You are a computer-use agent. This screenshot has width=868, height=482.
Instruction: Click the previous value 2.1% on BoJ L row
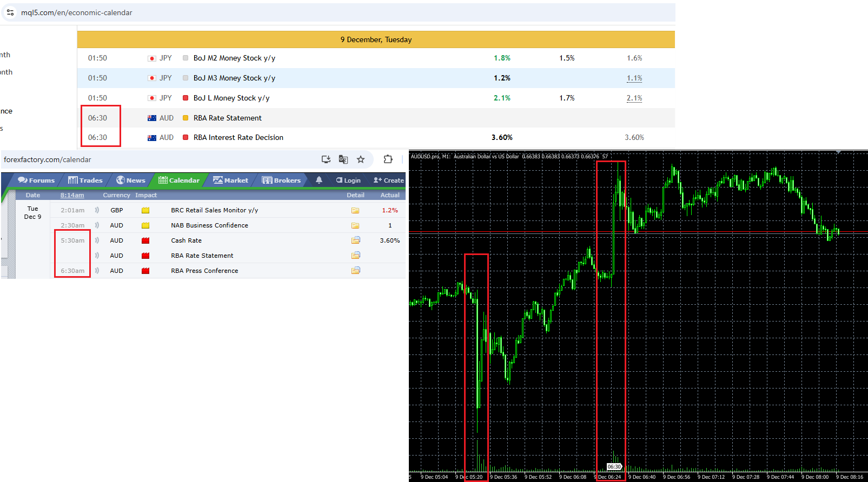(x=634, y=98)
